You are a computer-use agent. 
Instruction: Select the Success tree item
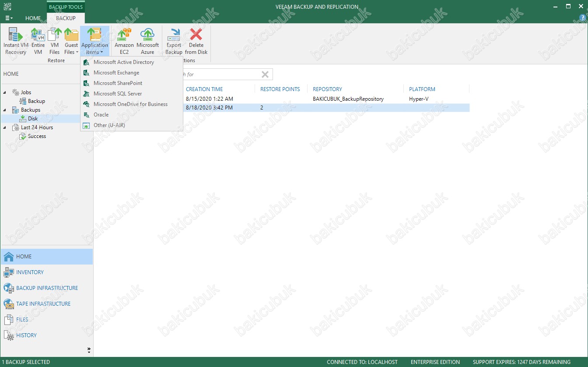tap(37, 136)
